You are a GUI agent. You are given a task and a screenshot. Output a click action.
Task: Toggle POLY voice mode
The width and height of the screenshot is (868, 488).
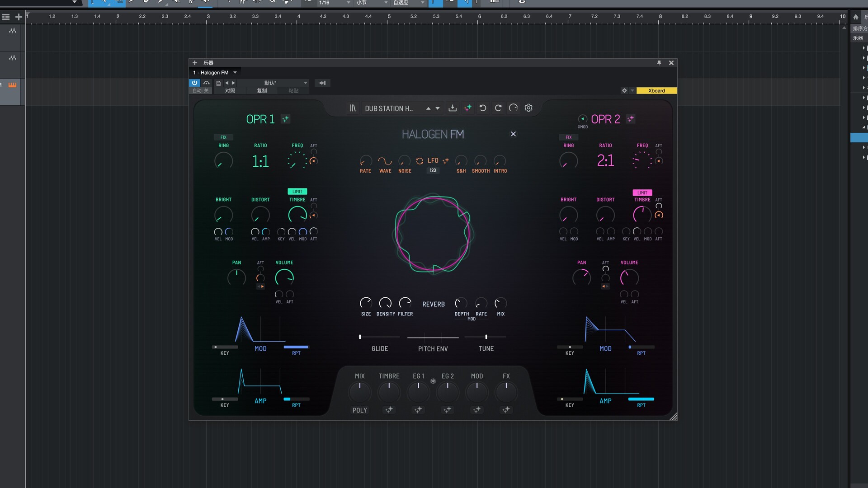click(360, 410)
